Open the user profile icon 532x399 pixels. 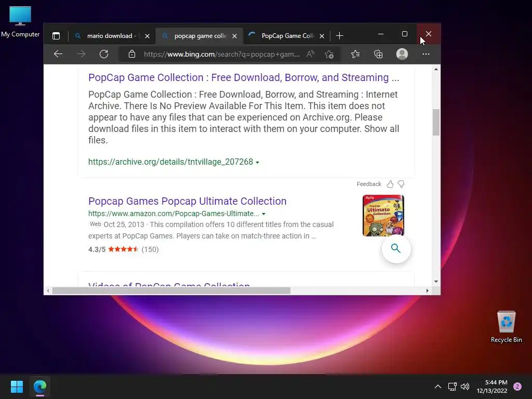402,54
